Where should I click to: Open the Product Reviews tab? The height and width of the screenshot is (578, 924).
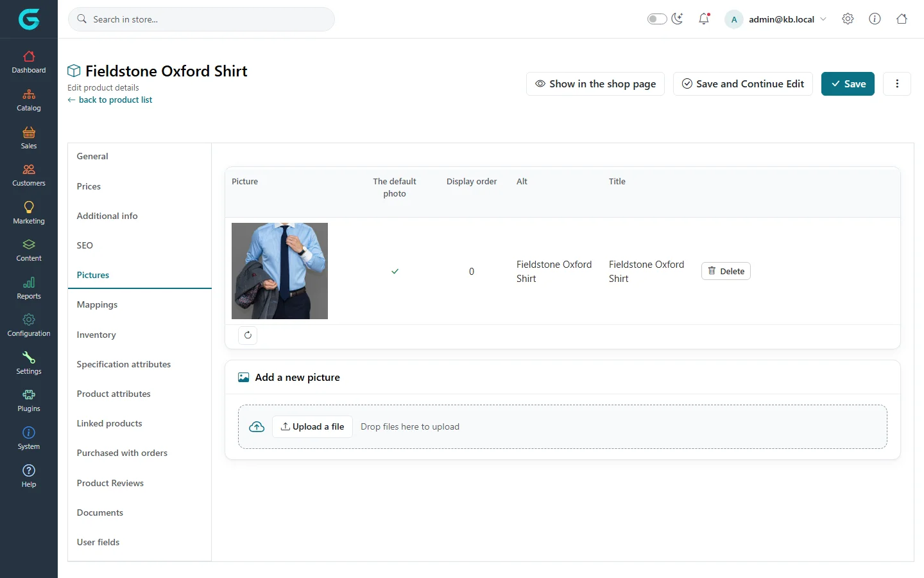(140, 483)
